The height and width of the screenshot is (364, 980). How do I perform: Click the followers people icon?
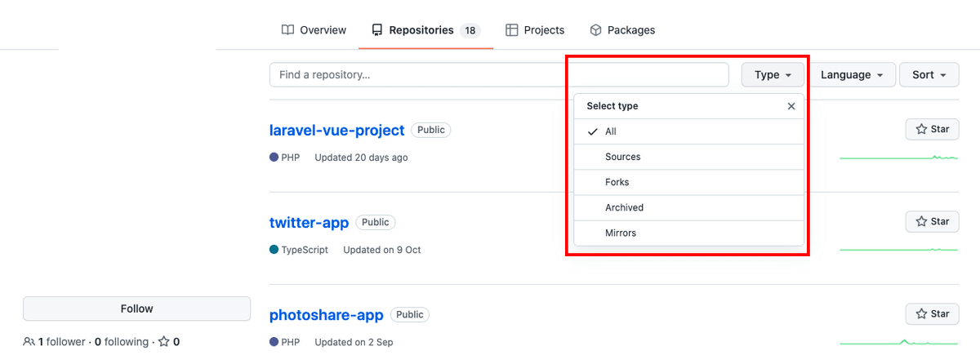pos(29,342)
